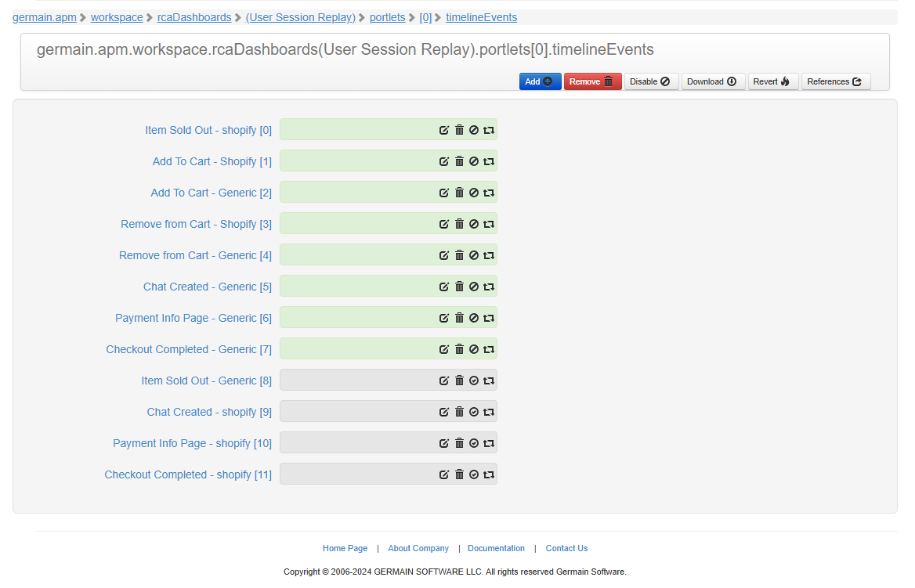915x588 pixels.
Task: Delete the Add To Cart - Shopify [1] entry
Action: point(459,161)
